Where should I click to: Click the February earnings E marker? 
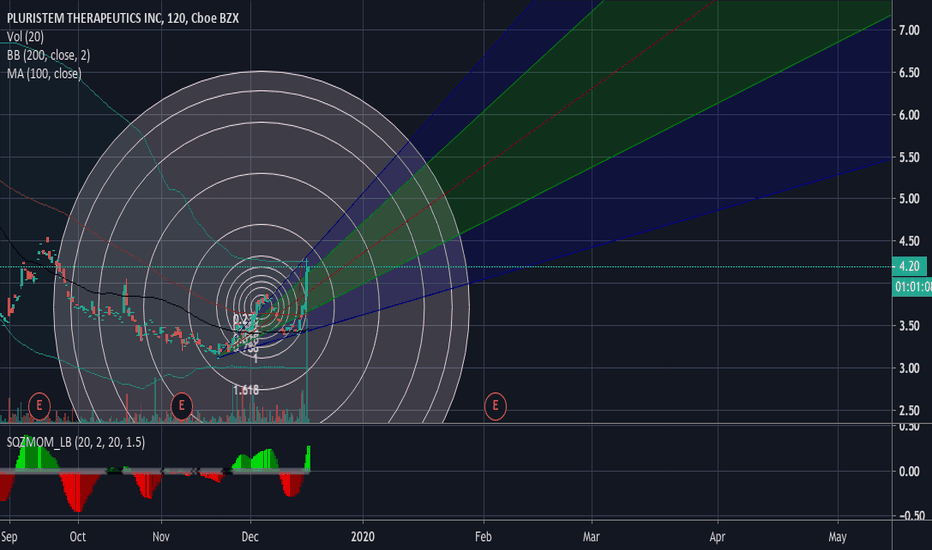click(495, 406)
